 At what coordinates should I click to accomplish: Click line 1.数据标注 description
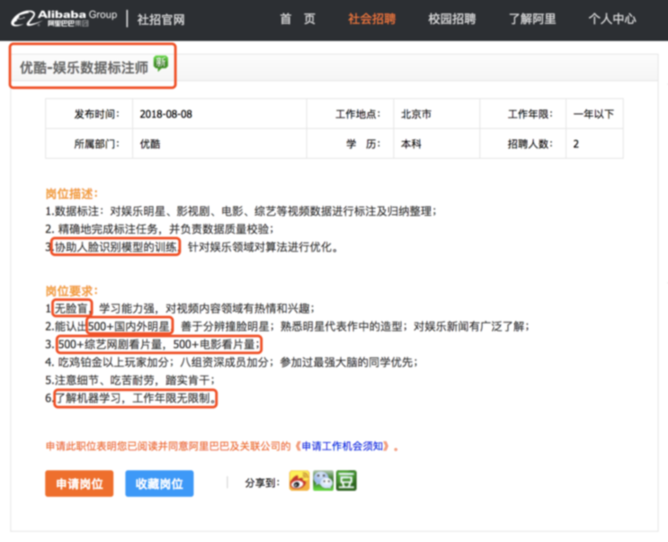tap(241, 211)
